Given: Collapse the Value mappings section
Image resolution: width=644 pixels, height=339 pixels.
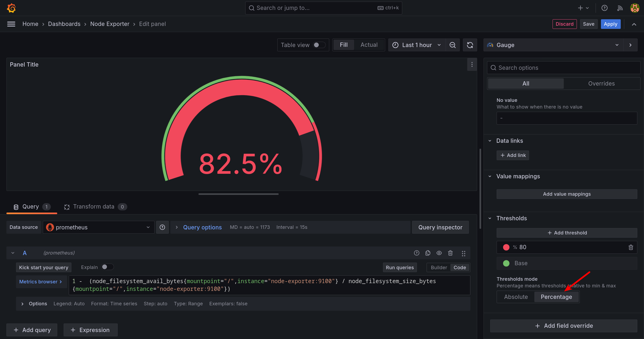Looking at the screenshot, I should pos(490,176).
